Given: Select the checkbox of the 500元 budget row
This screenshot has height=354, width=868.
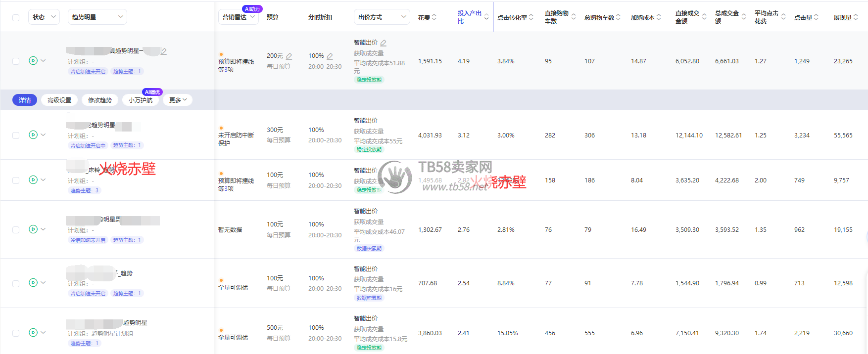Looking at the screenshot, I should pos(16,333).
